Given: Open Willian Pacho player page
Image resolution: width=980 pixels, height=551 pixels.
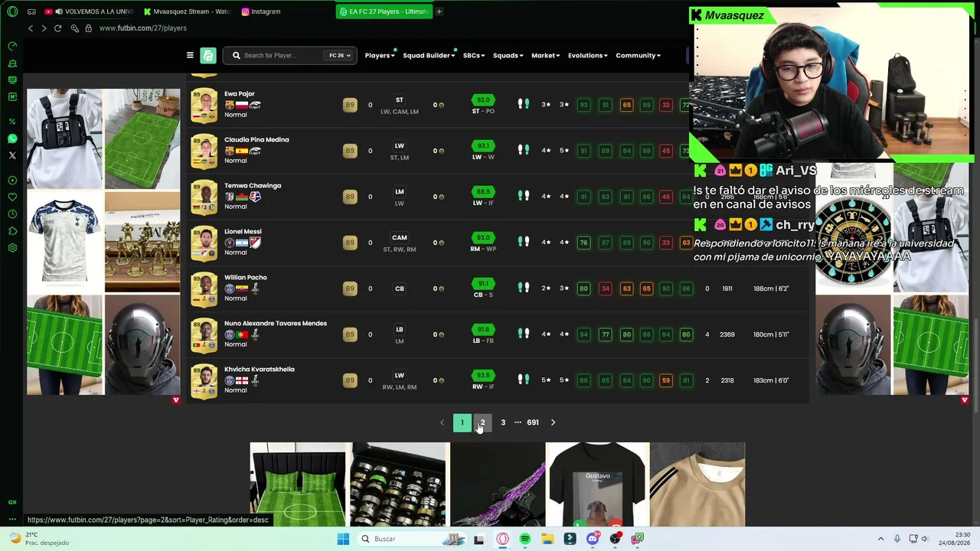Looking at the screenshot, I should (x=246, y=278).
